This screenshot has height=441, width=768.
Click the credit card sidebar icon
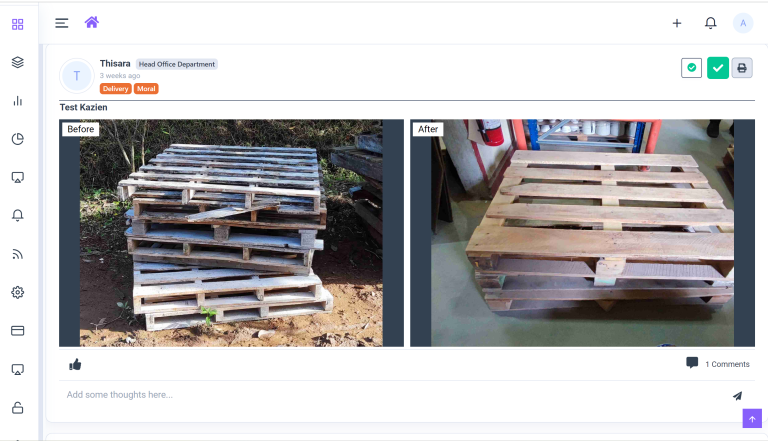18,331
